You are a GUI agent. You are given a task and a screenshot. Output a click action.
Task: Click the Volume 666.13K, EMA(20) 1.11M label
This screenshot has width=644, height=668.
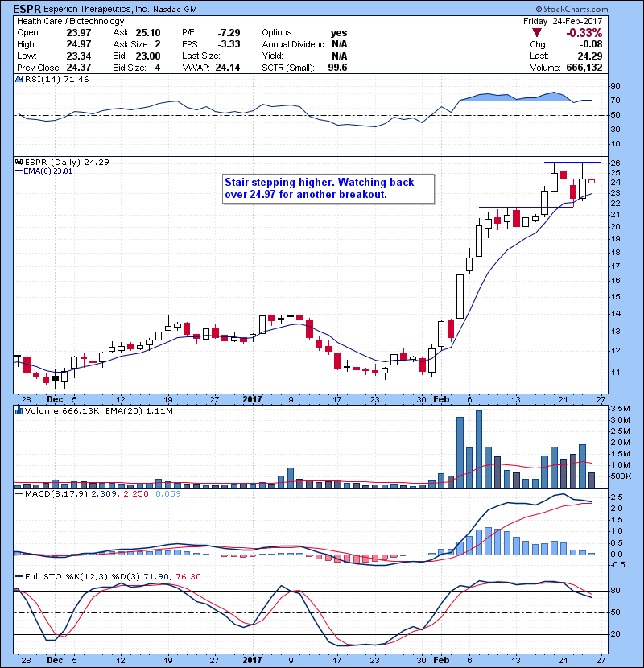(99, 410)
